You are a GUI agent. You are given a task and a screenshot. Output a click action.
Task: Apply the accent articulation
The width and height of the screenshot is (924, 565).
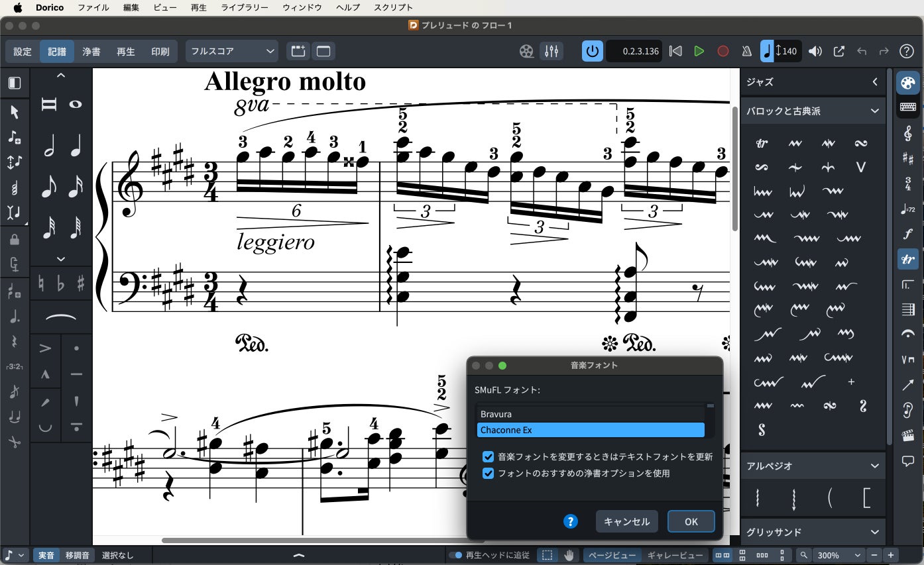pyautogui.click(x=45, y=348)
